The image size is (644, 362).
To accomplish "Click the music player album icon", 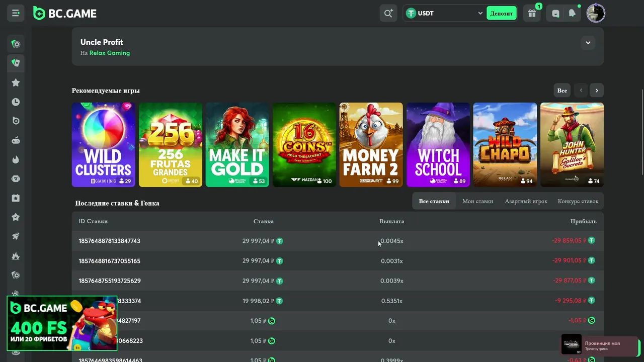I will pos(572,344).
